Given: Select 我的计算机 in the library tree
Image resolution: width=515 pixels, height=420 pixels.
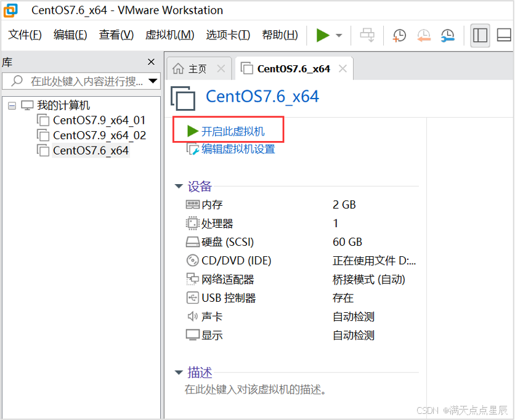Looking at the screenshot, I should tap(63, 105).
